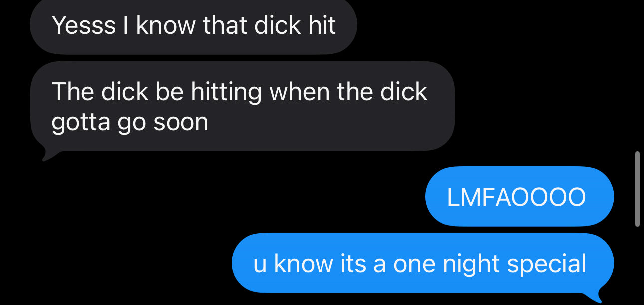644x305 pixels.
Task: Click the "Yesss I know that dick hit" bubble
Action: point(194,26)
